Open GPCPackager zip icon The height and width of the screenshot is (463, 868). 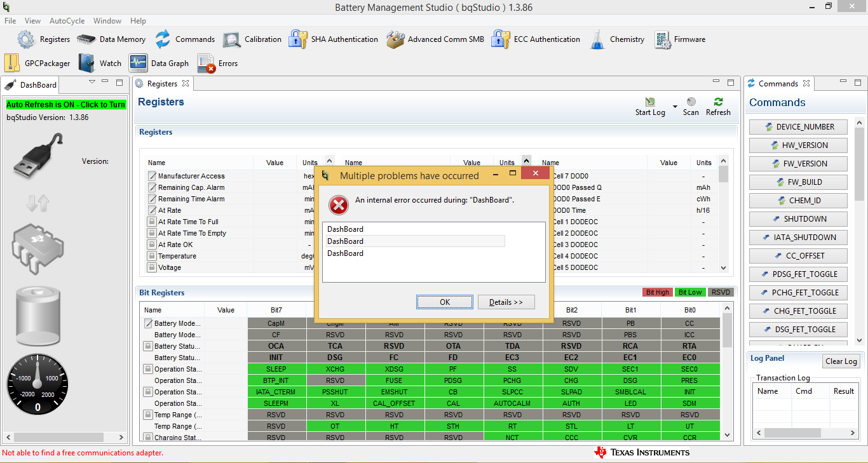point(12,63)
